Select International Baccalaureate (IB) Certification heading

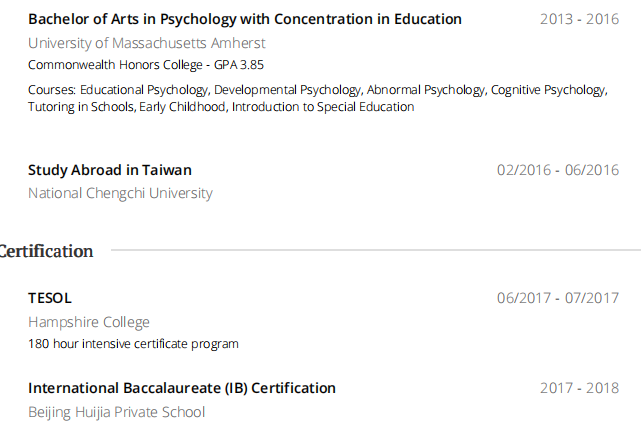tap(182, 388)
